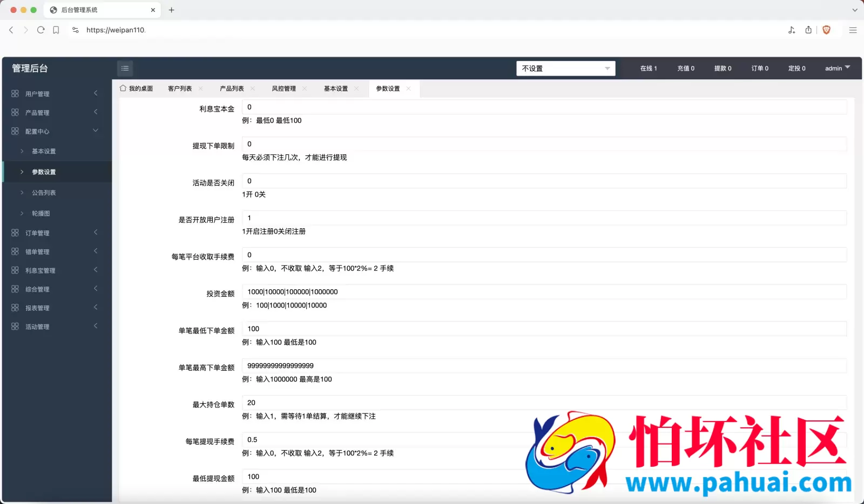
Task: Click the 用户管理 grid icon
Action: pos(15,93)
